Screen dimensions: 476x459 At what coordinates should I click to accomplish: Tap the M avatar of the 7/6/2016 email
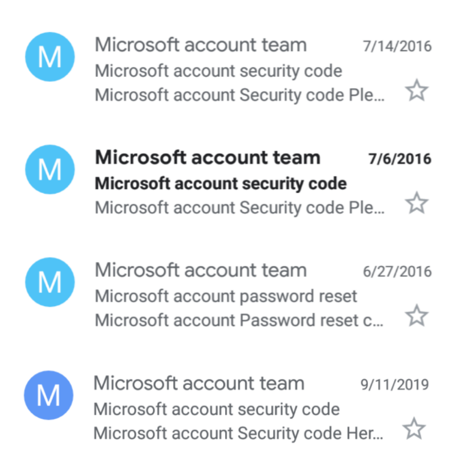(50, 169)
